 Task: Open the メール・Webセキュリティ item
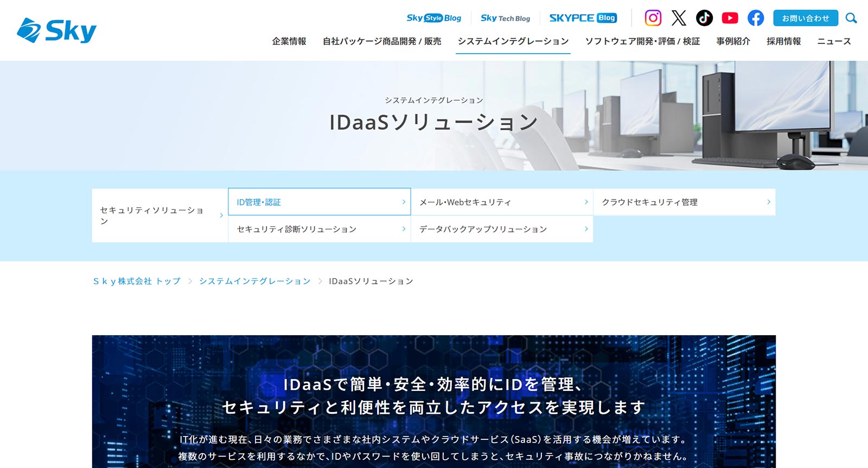502,202
